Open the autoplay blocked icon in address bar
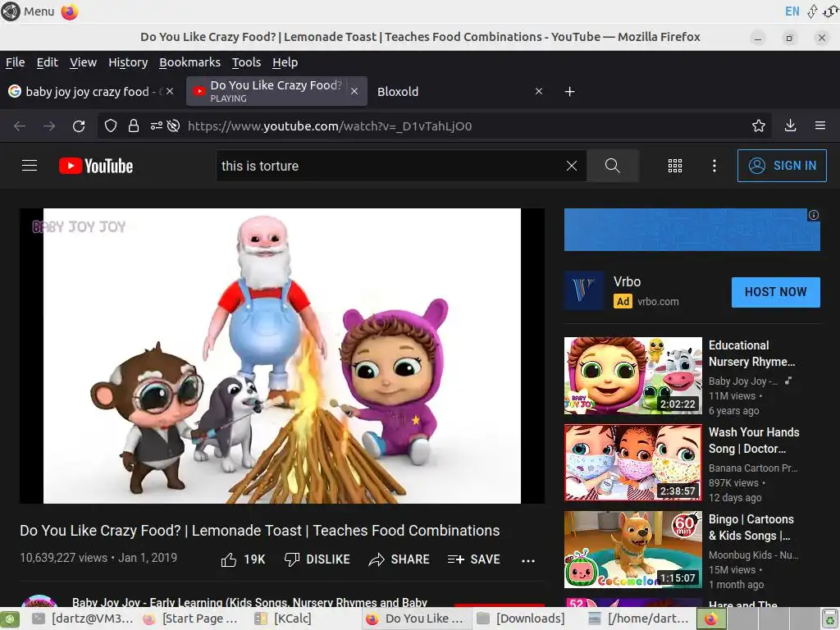The height and width of the screenshot is (630, 840). 173,126
